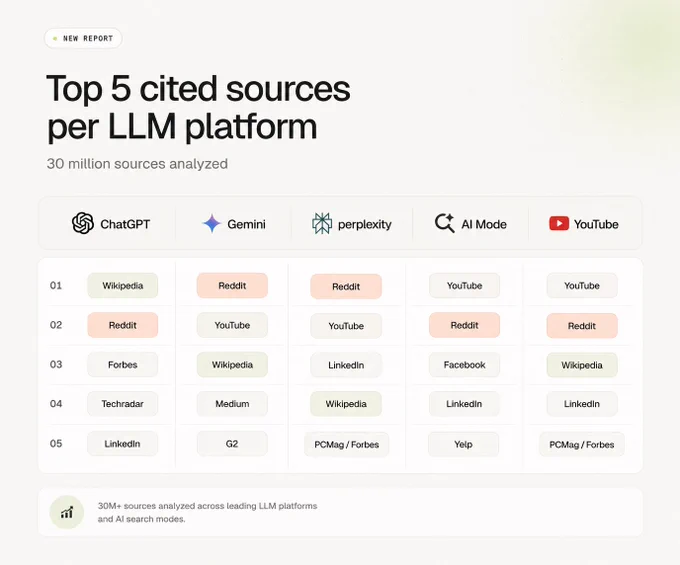Click Reddit in the ChatGPT column
The height and width of the screenshot is (565, 680).
123,325
